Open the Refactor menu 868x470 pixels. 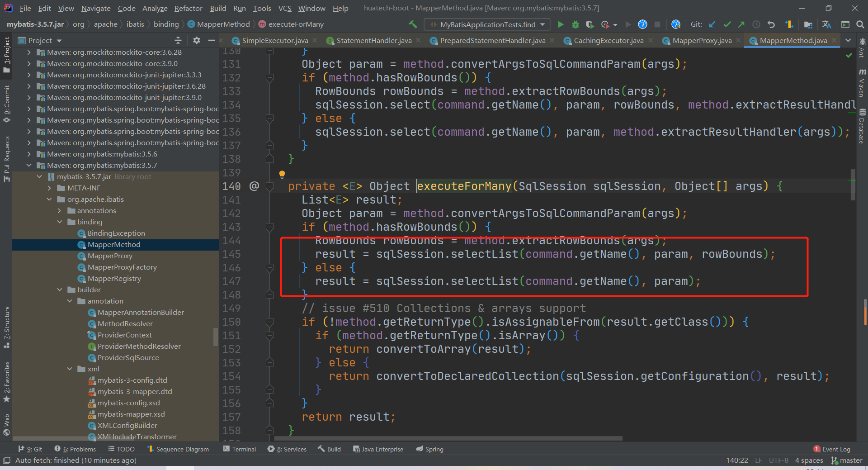coord(188,8)
